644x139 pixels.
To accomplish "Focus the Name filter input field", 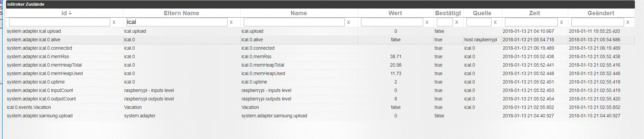I will [294, 22].
